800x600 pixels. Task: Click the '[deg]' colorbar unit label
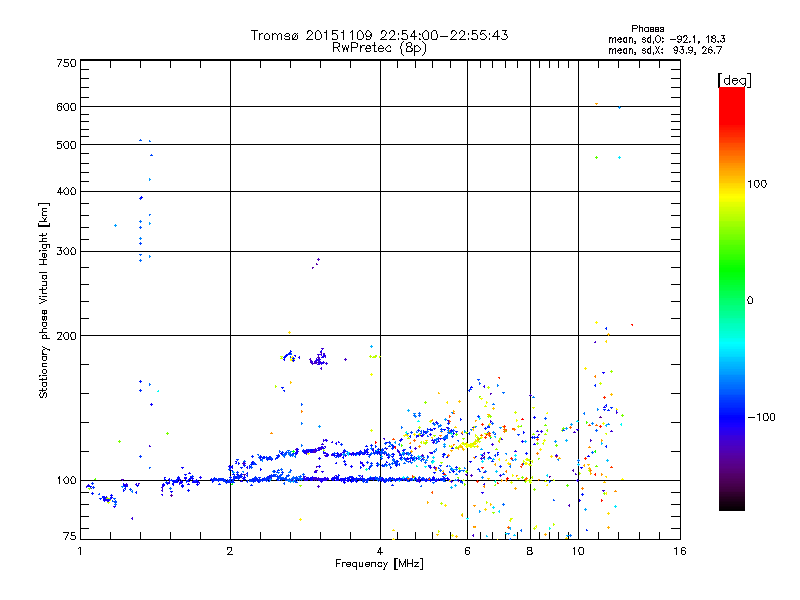(734, 80)
